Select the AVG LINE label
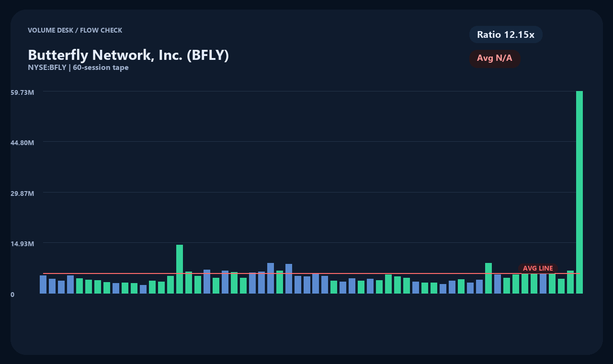The width and height of the screenshot is (613, 364). click(538, 268)
